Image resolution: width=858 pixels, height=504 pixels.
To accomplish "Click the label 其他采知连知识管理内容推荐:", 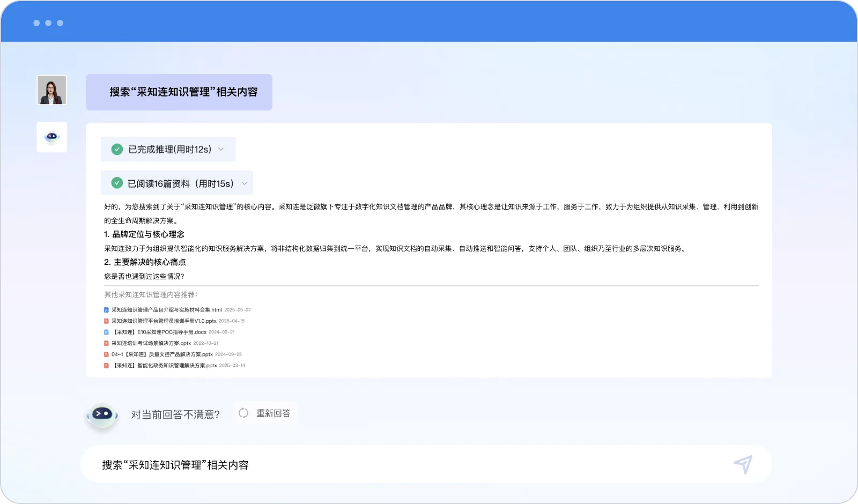I will tap(151, 295).
